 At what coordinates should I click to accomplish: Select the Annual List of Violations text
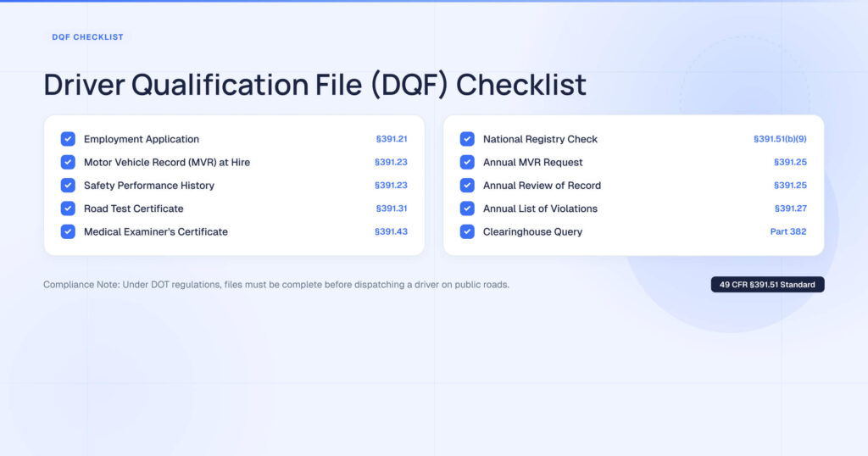point(540,209)
